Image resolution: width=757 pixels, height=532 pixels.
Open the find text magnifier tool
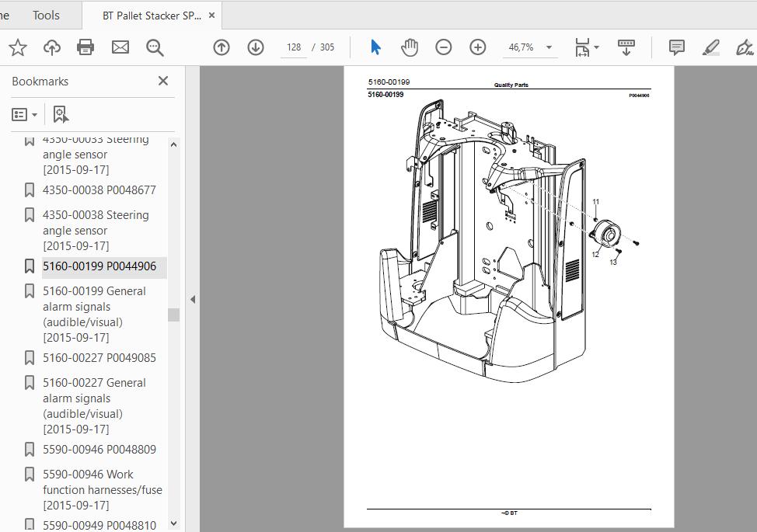point(155,47)
